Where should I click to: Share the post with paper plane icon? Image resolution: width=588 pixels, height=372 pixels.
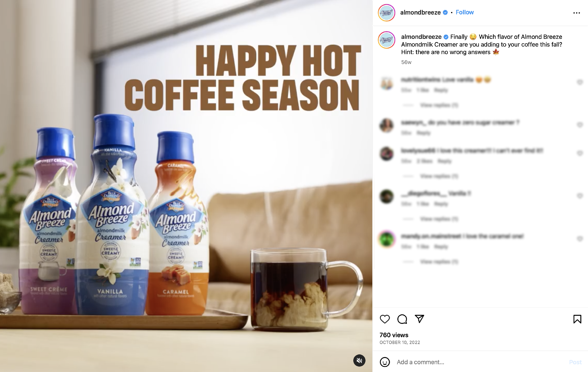[420, 319]
